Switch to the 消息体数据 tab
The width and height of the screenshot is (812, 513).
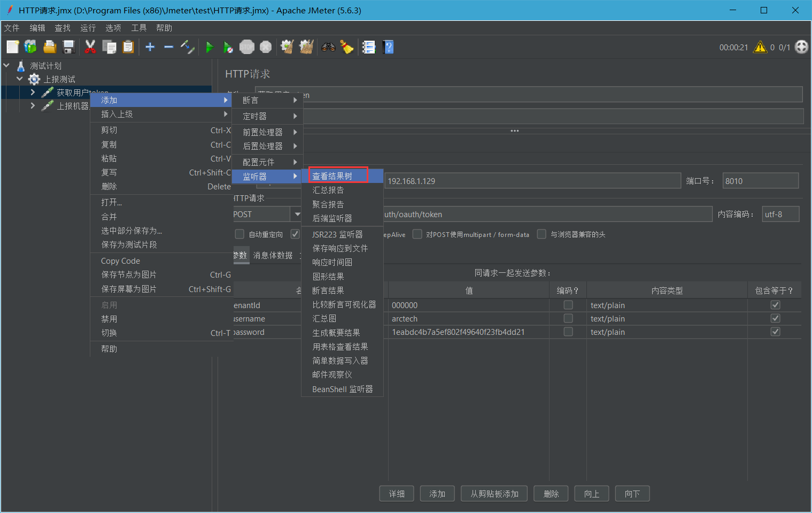point(273,255)
